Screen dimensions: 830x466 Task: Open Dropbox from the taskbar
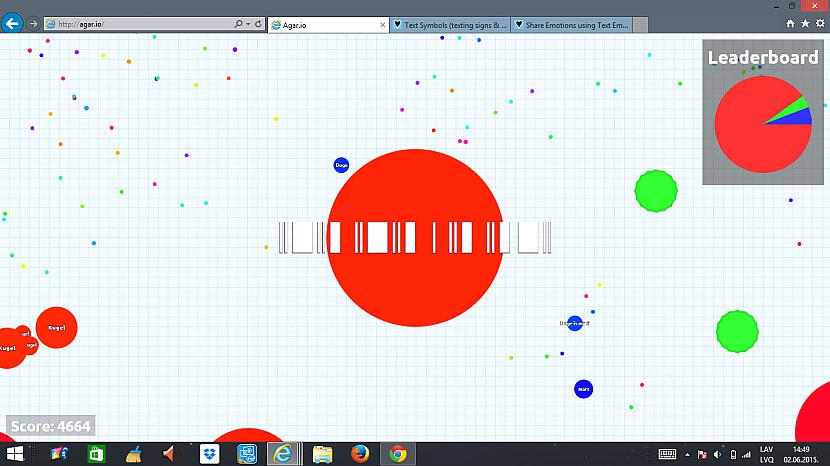click(x=210, y=454)
